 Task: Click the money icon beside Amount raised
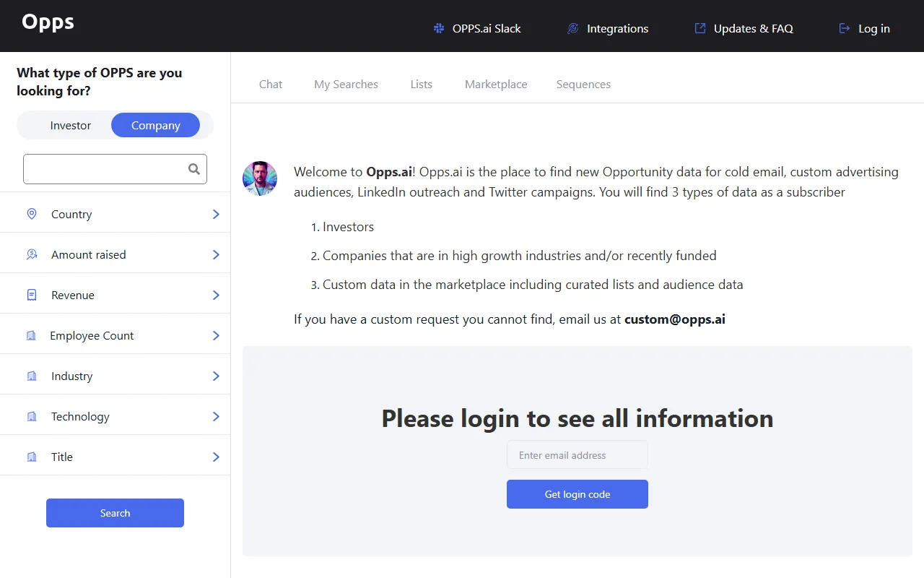coord(32,254)
